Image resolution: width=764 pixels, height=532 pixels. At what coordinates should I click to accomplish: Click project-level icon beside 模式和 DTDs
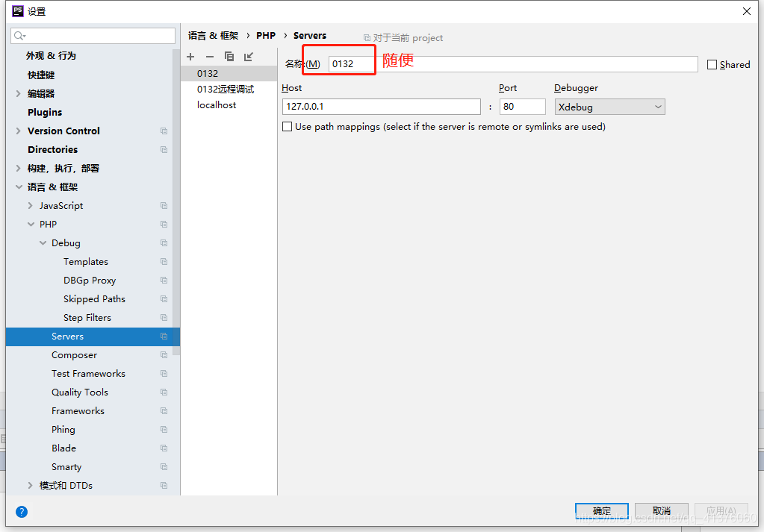point(164,486)
